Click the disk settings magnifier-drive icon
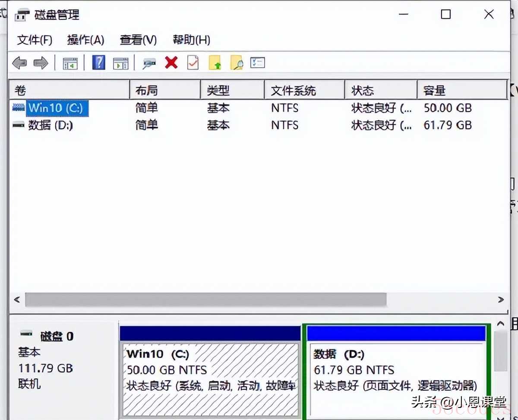The width and height of the screenshot is (518, 420). [149, 64]
